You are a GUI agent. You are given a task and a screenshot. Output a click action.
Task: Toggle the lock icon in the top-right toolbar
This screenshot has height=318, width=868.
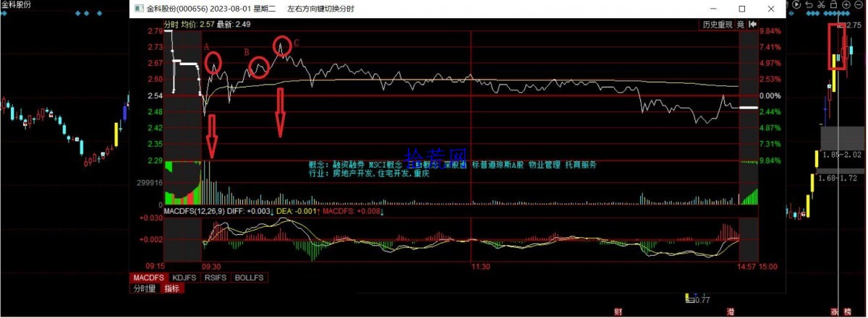tap(833, 4)
